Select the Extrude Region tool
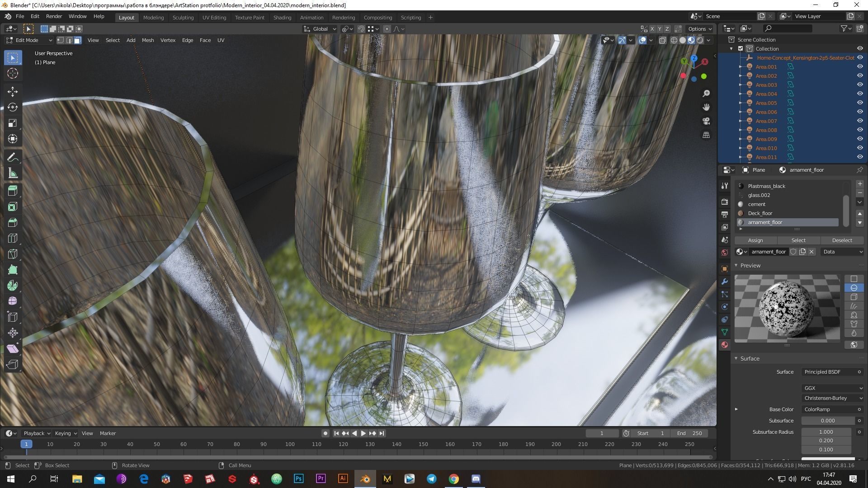Screen dimensions: 868x488 pos(13,190)
